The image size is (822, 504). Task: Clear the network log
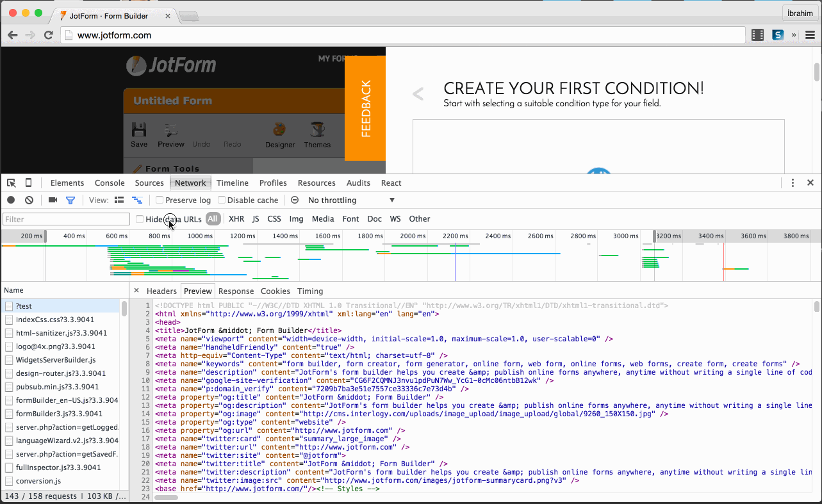click(x=29, y=200)
